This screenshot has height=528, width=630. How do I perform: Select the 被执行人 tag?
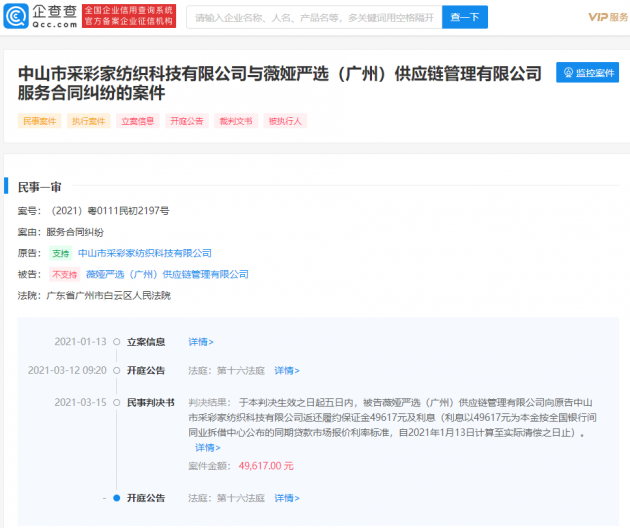285,121
